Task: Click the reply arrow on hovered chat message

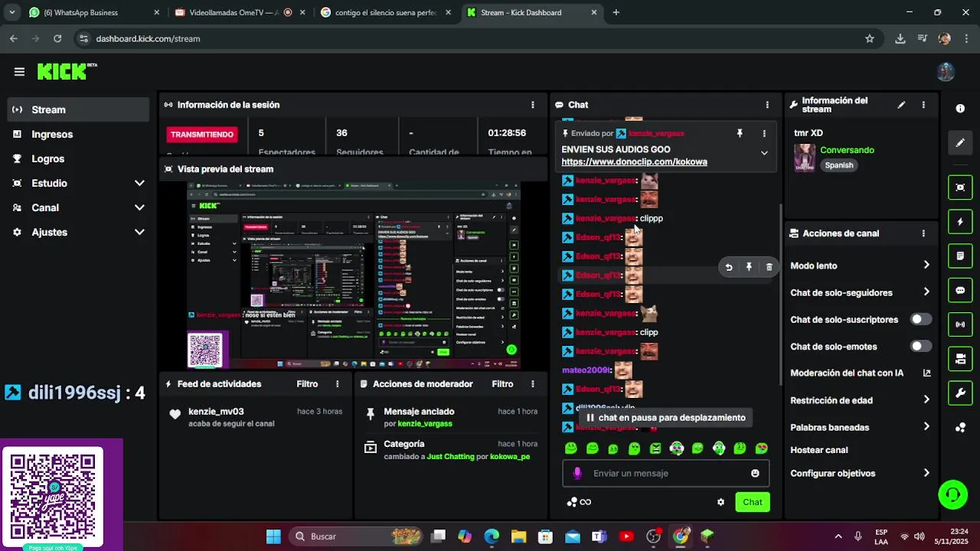Action: pos(729,267)
